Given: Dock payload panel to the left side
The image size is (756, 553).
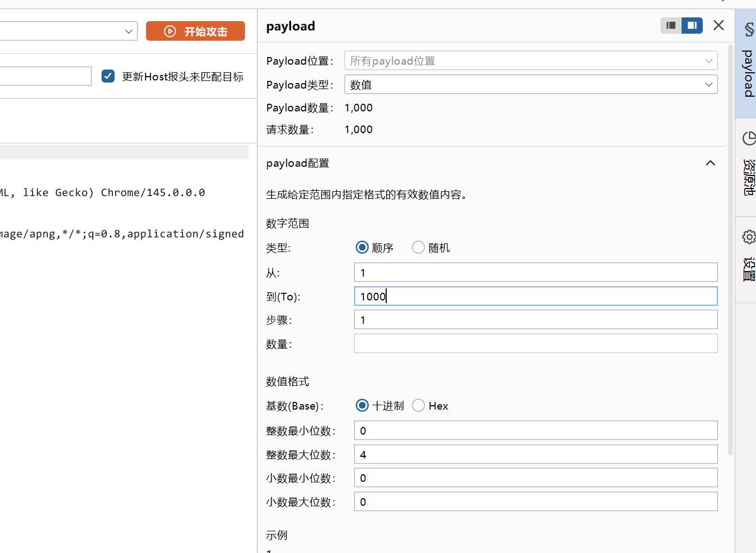Looking at the screenshot, I should pos(671,26).
